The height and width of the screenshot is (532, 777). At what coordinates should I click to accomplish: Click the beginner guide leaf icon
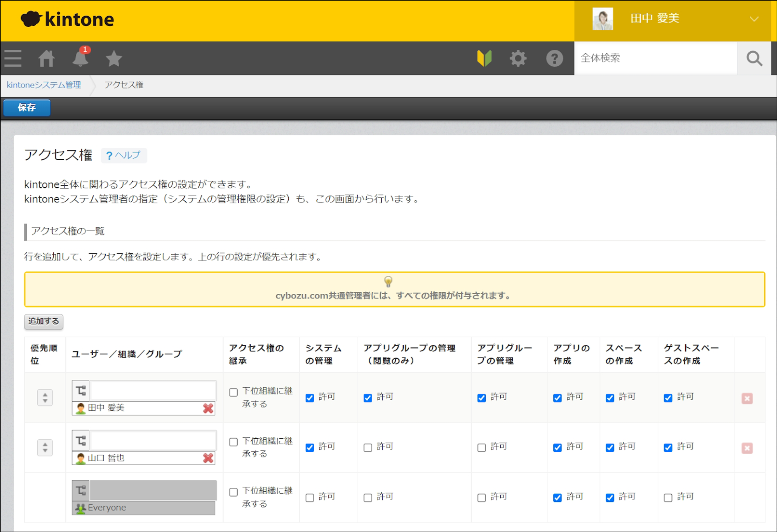(484, 58)
